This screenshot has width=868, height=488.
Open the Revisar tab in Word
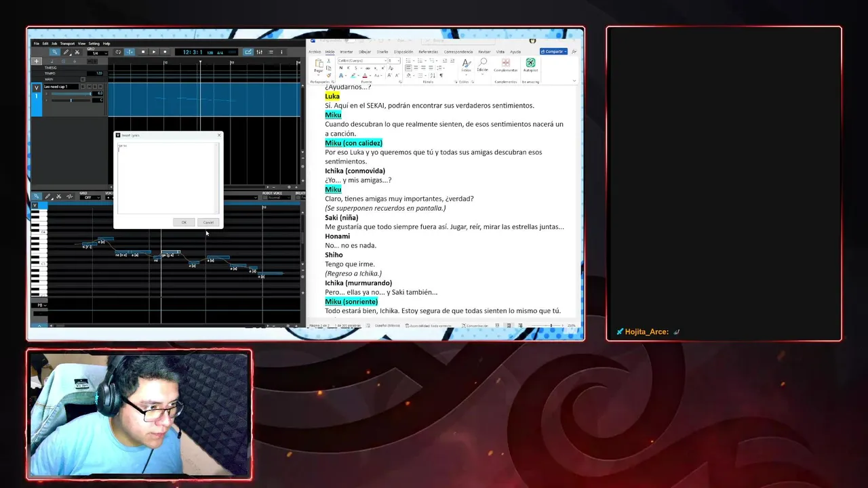coord(484,52)
